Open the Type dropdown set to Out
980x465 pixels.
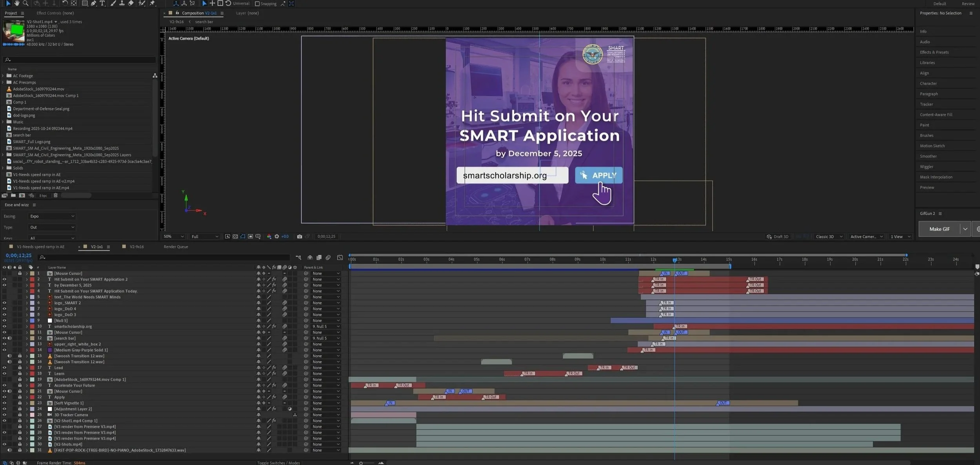(51, 227)
